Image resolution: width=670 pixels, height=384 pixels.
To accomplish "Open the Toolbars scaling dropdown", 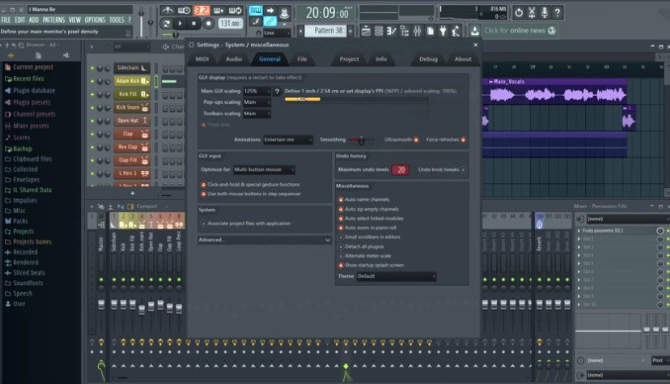I will coord(257,114).
